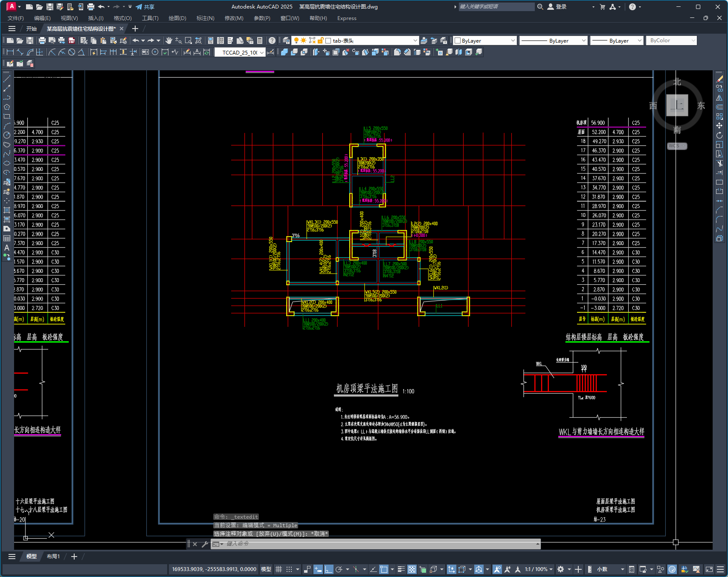Click the Autodesk App Store cart icon
This screenshot has width=728, height=577.
(x=603, y=7)
